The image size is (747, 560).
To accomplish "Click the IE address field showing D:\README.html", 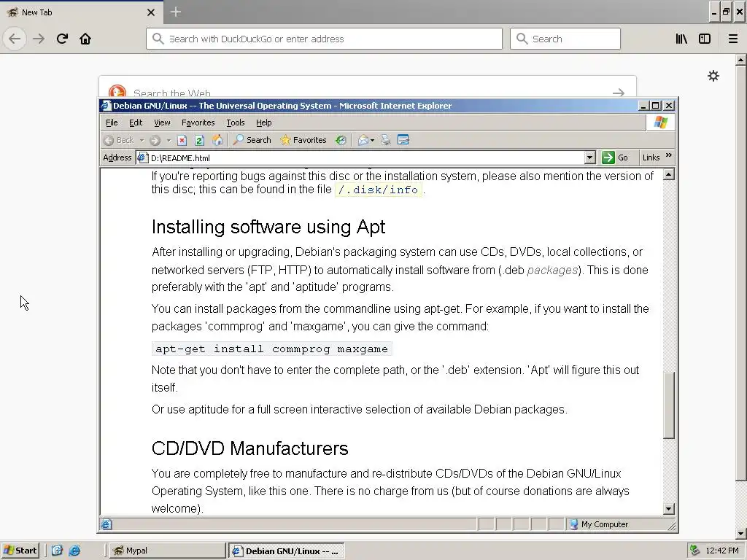I will (x=360, y=157).
